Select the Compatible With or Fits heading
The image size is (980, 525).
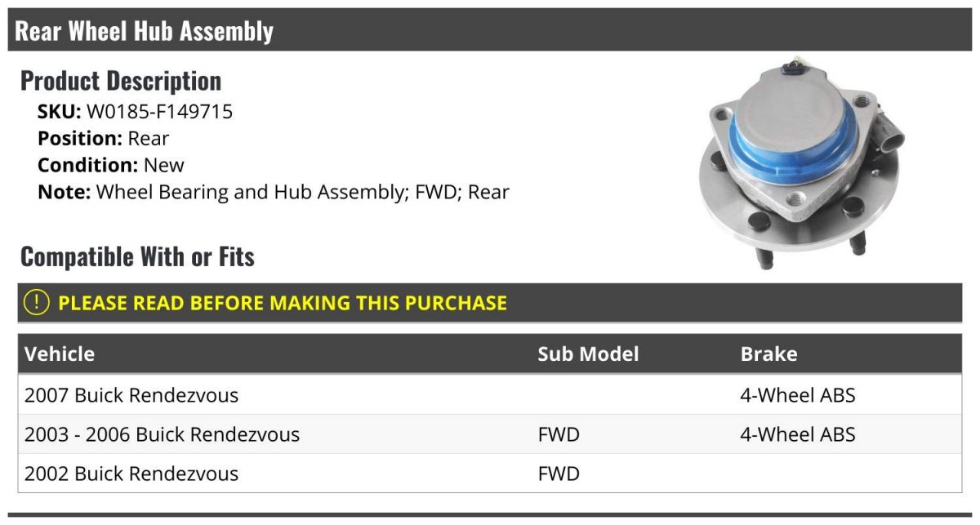pos(137,256)
